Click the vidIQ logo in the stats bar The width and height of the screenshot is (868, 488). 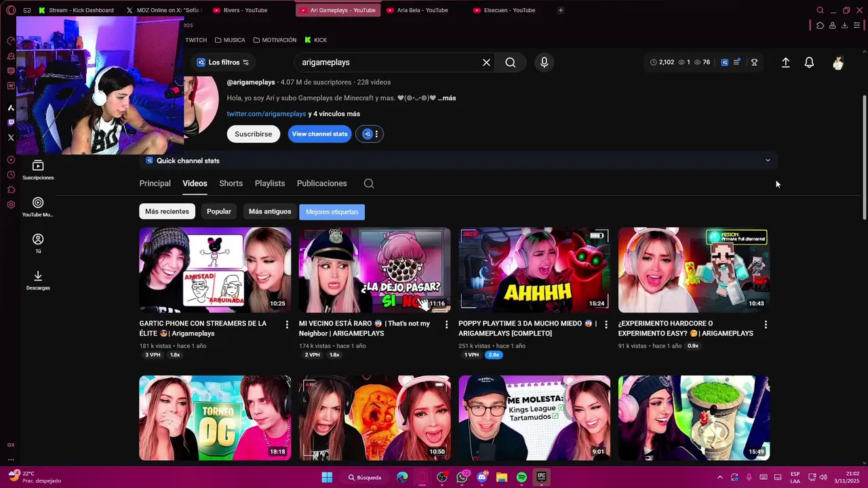tap(724, 62)
